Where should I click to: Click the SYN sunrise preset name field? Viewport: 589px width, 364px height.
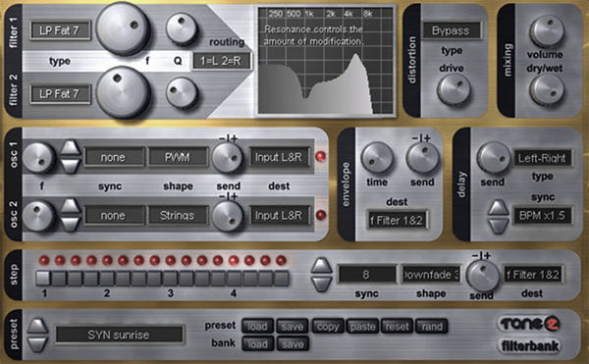tap(119, 335)
